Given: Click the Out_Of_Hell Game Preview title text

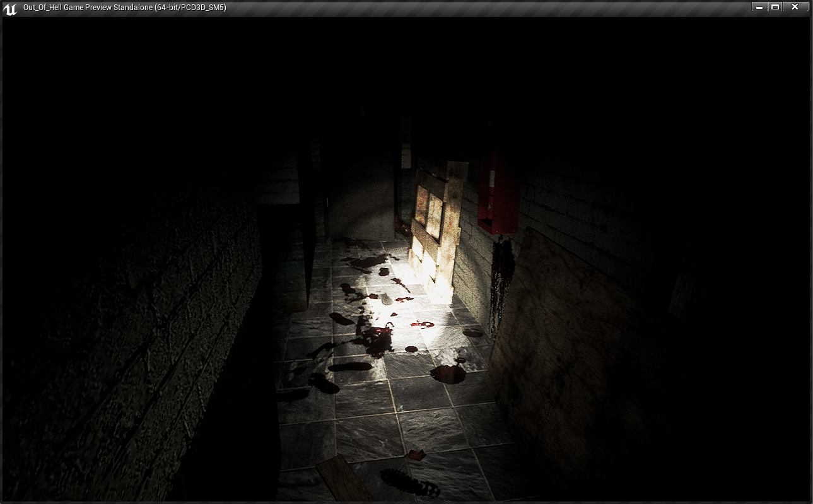Looking at the screenshot, I should click(x=124, y=8).
